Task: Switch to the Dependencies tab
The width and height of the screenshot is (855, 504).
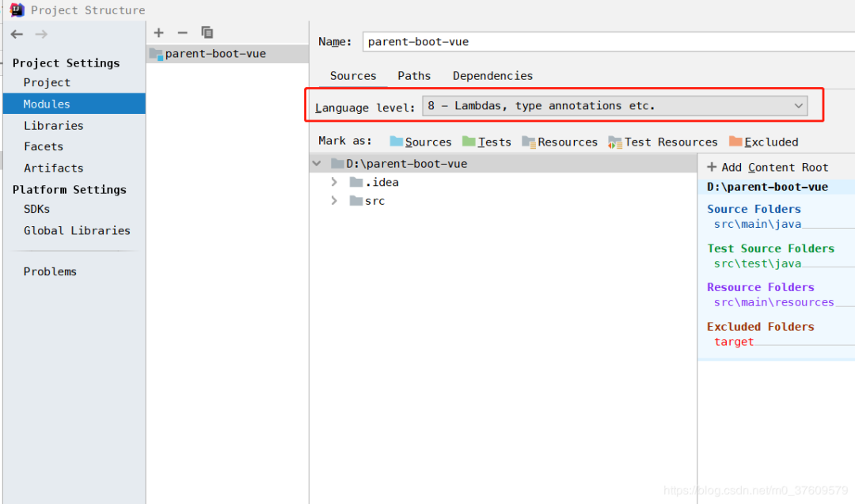Action: tap(492, 76)
